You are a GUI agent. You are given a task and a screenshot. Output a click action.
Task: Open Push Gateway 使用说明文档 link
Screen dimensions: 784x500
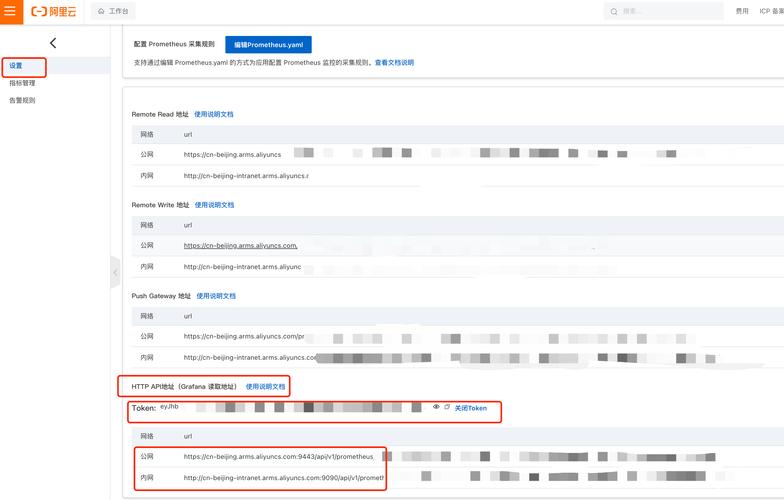tap(216, 296)
